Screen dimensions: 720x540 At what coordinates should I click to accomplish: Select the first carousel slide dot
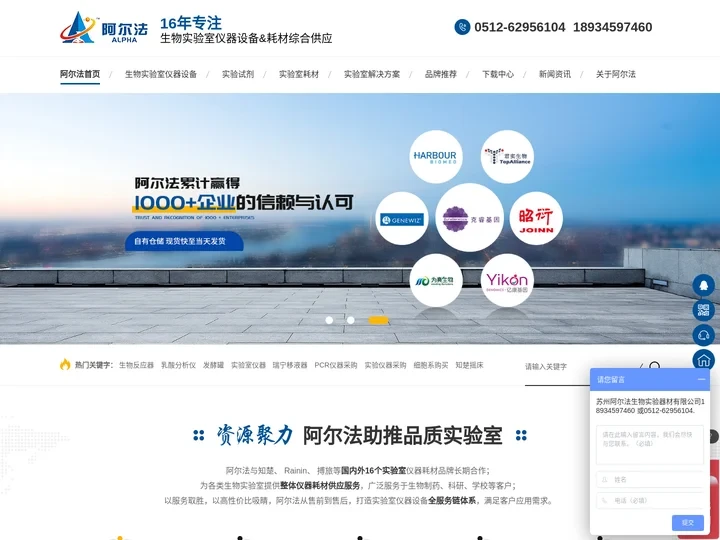tap(329, 320)
